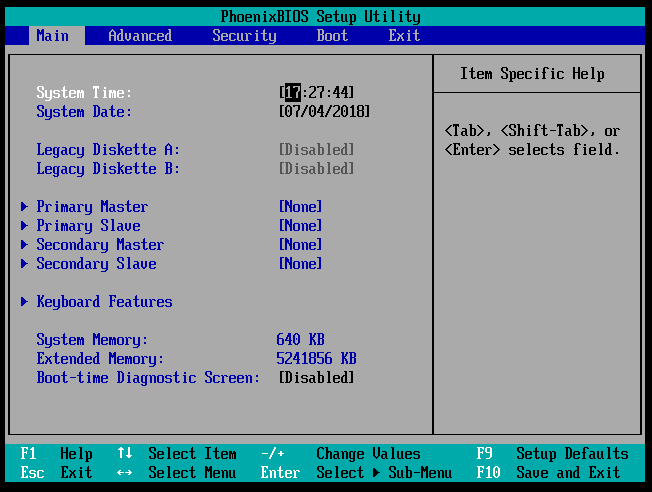Click the System Memory 640 KB value
This screenshot has width=652, height=492.
pyautogui.click(x=301, y=339)
